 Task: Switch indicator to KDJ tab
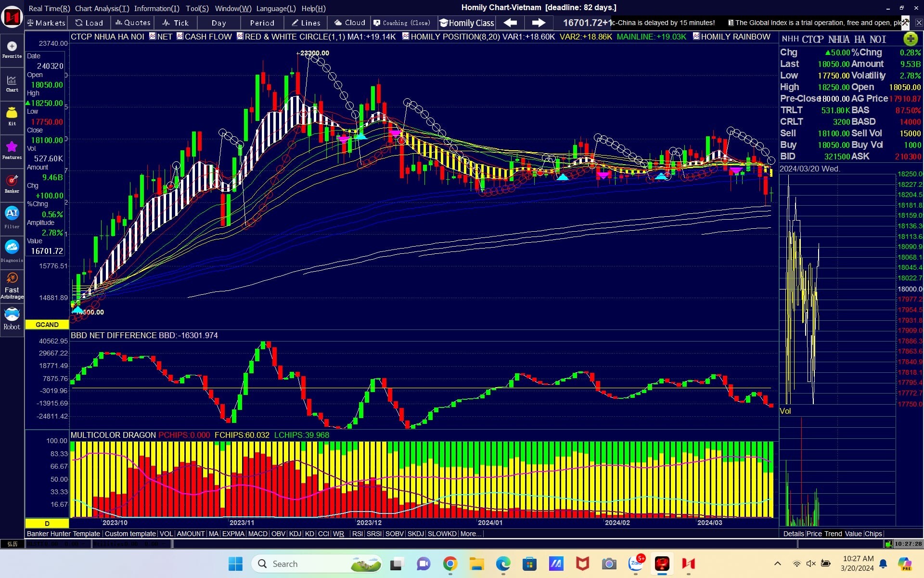pyautogui.click(x=295, y=534)
